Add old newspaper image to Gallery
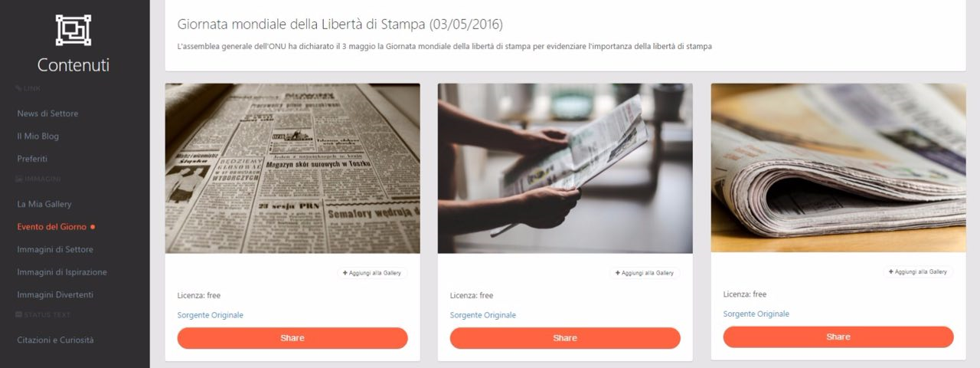The width and height of the screenshot is (980, 368). tap(372, 273)
